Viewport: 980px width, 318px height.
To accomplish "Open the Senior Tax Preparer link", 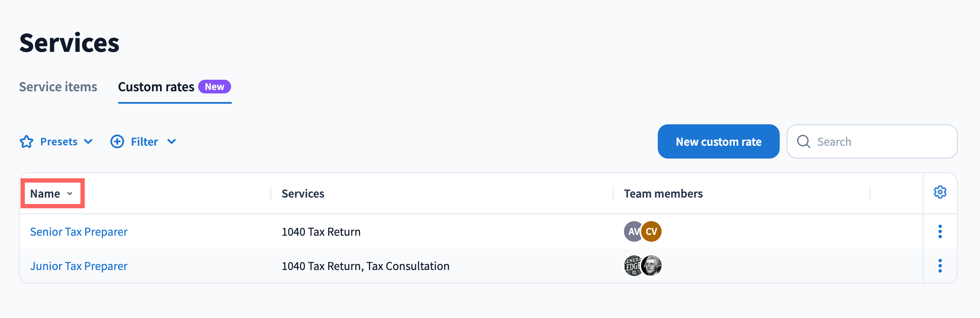I will tap(79, 232).
